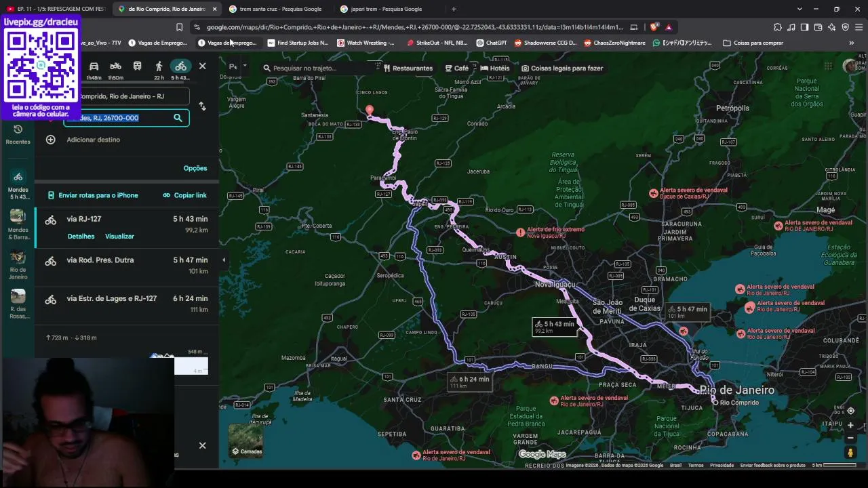Swap origin and destination
The height and width of the screenshot is (488, 868).
(202, 106)
